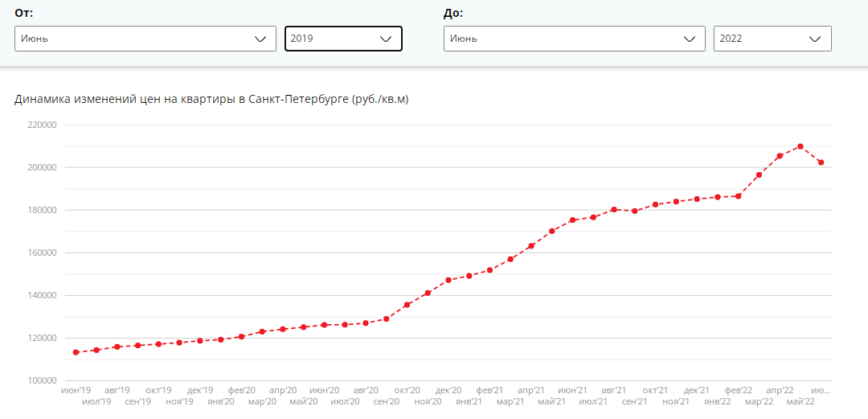Click the chevron arrow of the end month selector
This screenshot has width=868, height=419.
(x=690, y=39)
